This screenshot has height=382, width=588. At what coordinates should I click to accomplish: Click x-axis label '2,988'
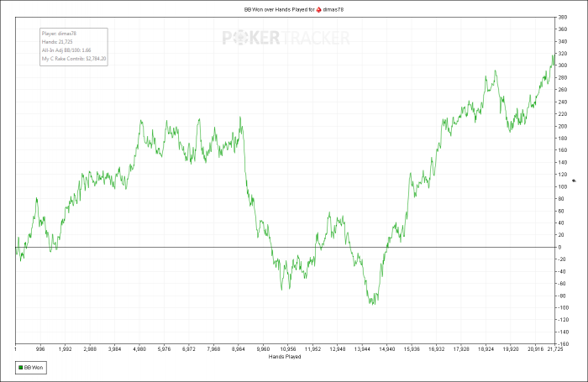pos(90,349)
